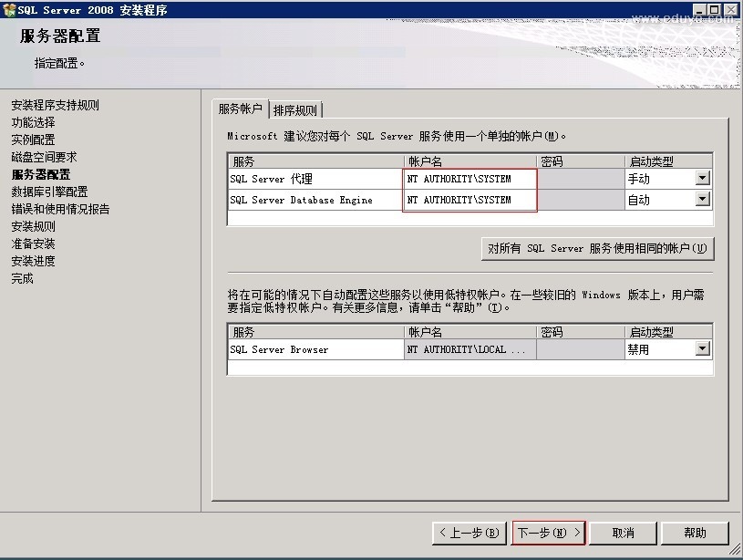Click the SQL Server setup title bar icon
743x560 pixels.
tap(9, 10)
